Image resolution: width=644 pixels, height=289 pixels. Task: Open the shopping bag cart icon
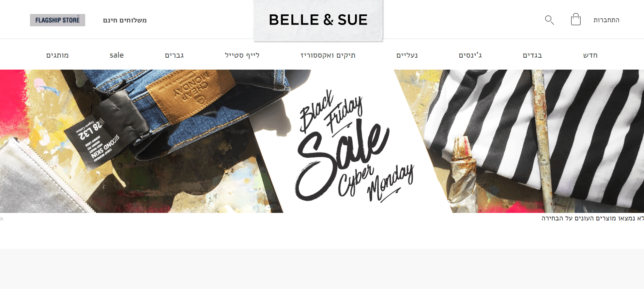pos(576,19)
